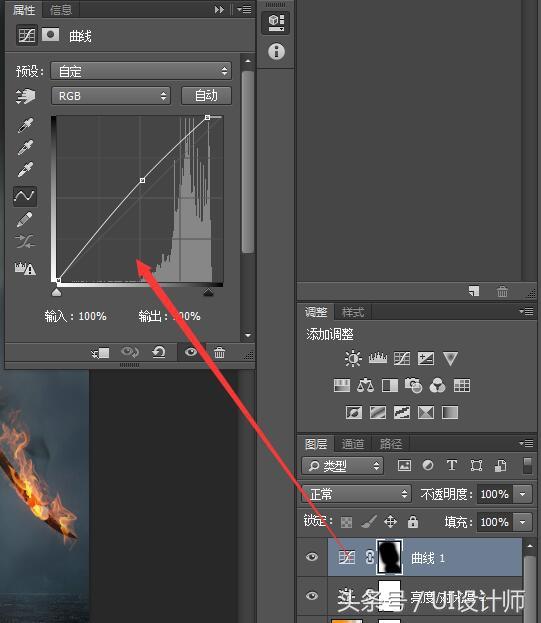Open the 不透明度 opacity slider arrow
Image resolution: width=541 pixels, height=623 pixels.
523,494
